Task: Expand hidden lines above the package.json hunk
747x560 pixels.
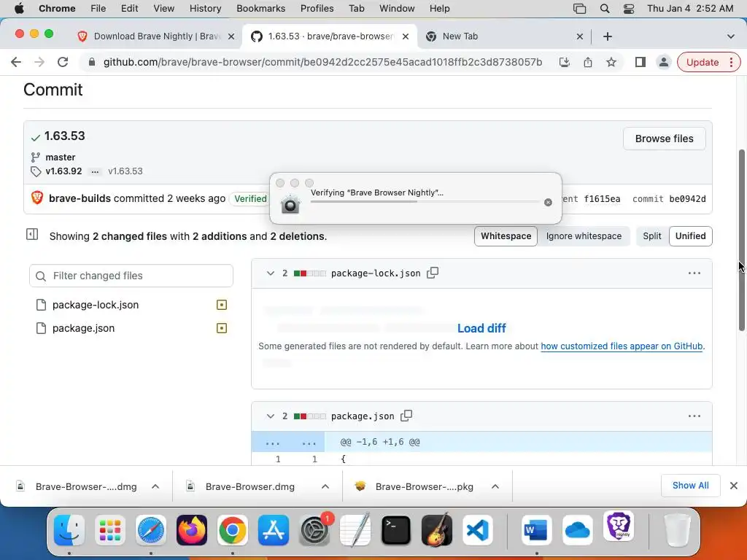Action: point(288,442)
